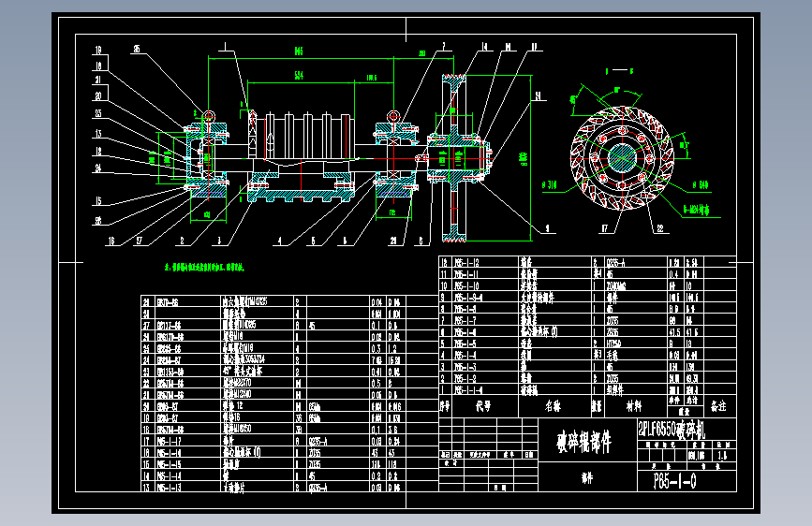
Task: Select part code 'P65-1-11' in the parts list
Action: coord(466,274)
